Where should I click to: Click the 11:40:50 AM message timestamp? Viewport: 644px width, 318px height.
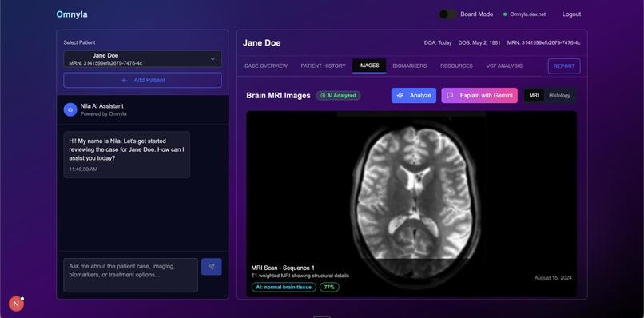tap(83, 169)
